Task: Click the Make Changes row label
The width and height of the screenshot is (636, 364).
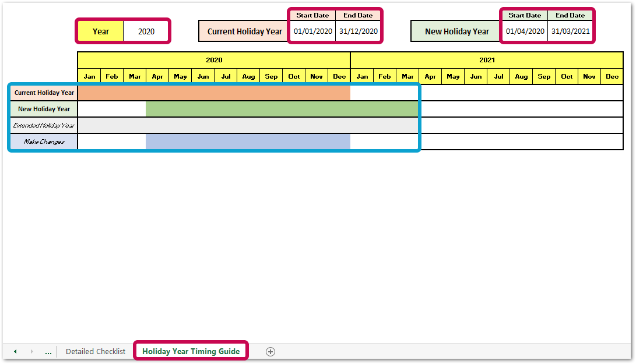Action: [43, 141]
